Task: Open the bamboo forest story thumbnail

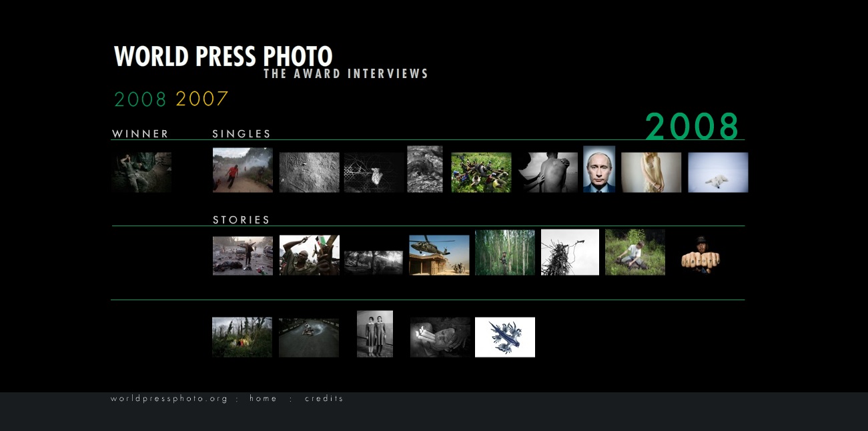Action: coord(505,253)
